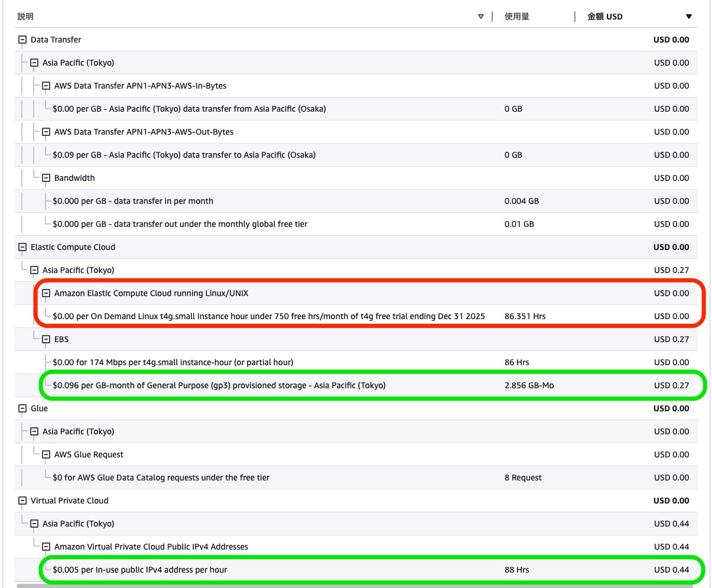Sort by the 説明 column arrow icon
The height and width of the screenshot is (588, 712).
(481, 17)
